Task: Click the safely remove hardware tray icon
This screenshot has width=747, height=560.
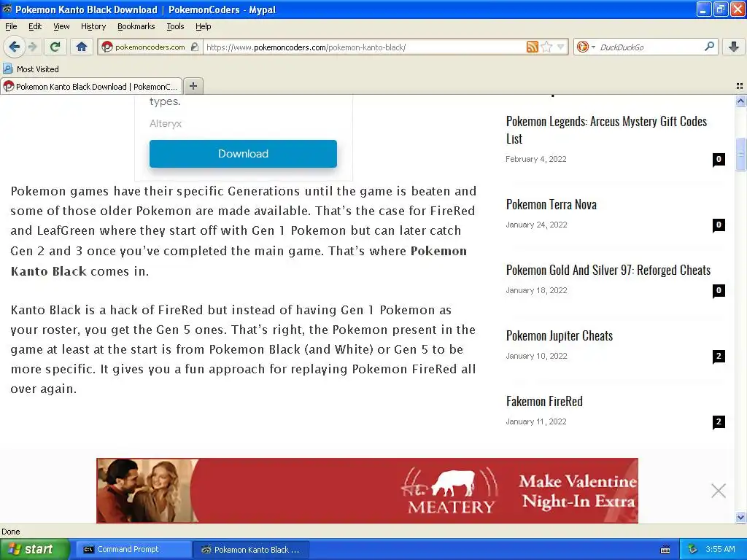Action: pos(693,550)
